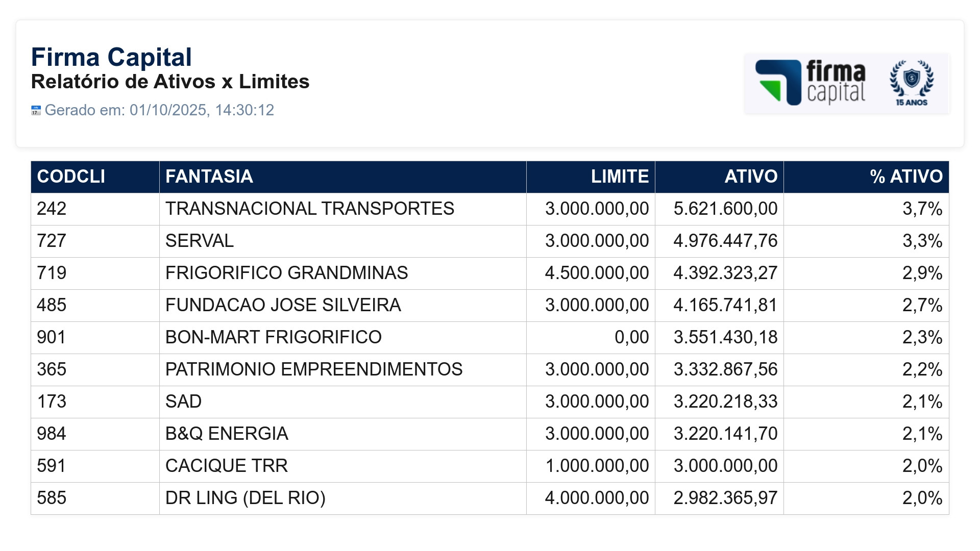Click the 15 Anos laurel badge
Viewport: 980px width, 551px height.
click(x=912, y=83)
